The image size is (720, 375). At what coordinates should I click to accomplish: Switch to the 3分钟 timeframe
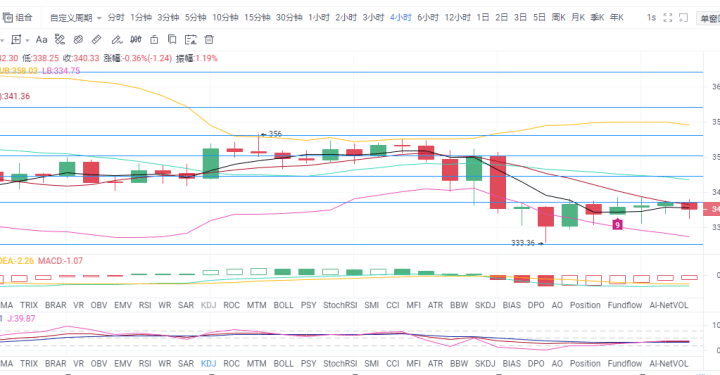(168, 17)
